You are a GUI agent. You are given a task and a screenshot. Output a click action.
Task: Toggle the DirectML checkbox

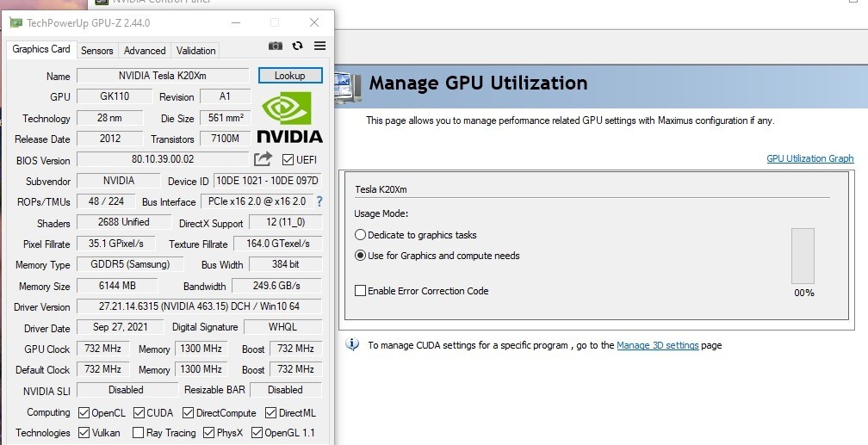pyautogui.click(x=270, y=412)
